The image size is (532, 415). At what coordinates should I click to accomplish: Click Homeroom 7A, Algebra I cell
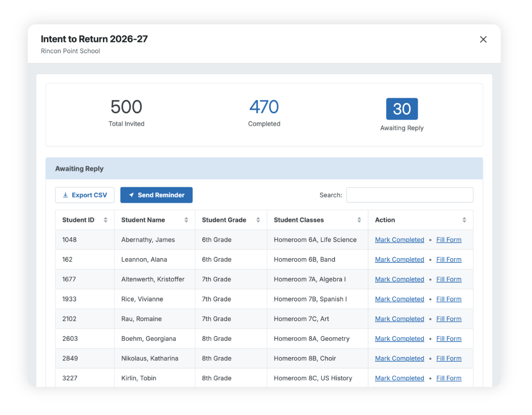tap(317, 279)
